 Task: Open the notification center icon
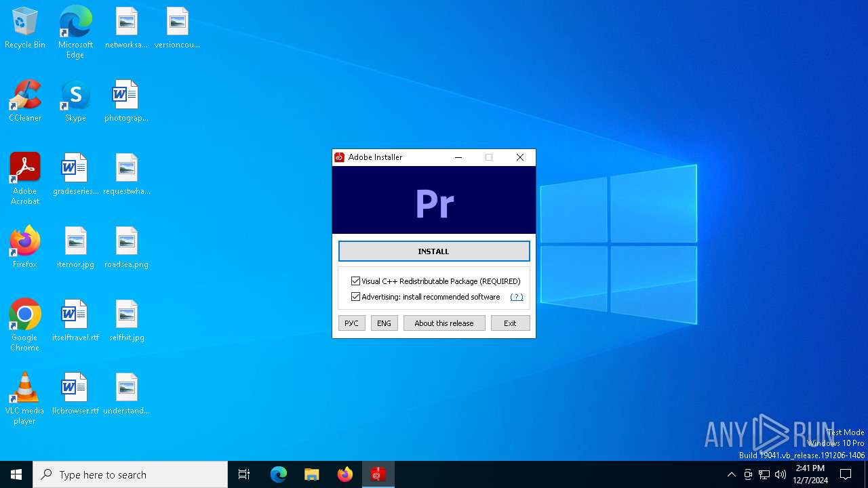(x=846, y=474)
